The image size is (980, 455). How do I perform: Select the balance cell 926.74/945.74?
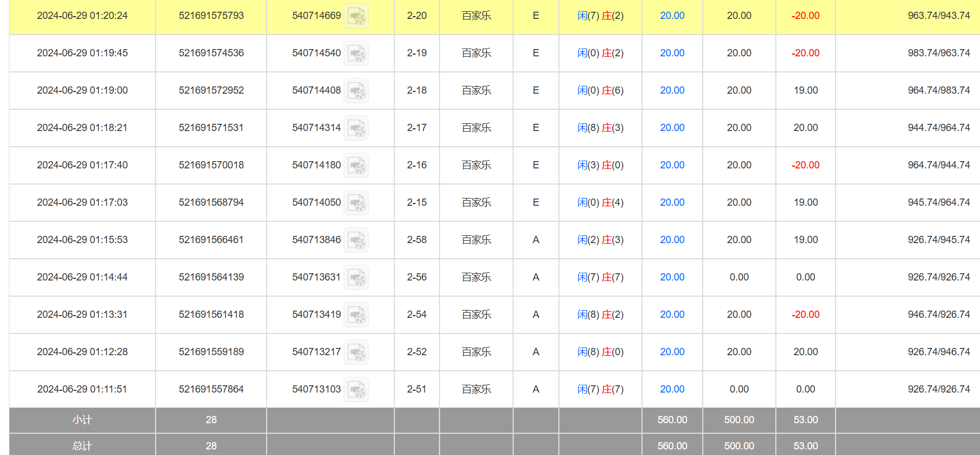[938, 240]
